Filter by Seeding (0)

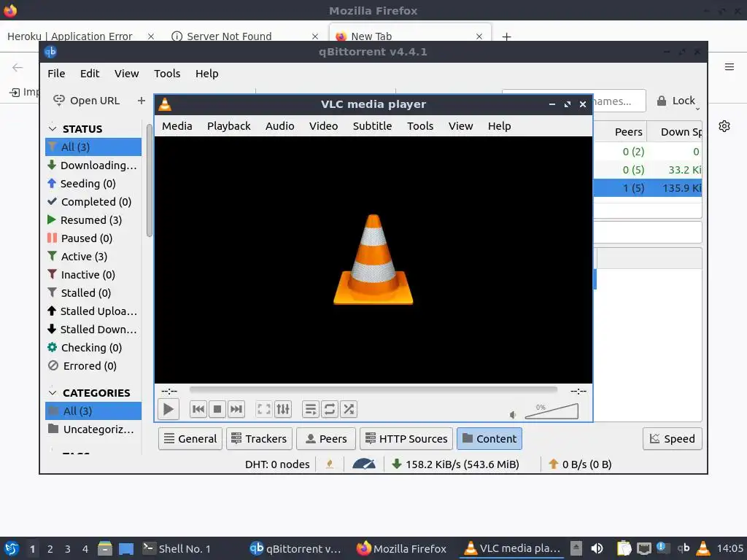point(93,184)
